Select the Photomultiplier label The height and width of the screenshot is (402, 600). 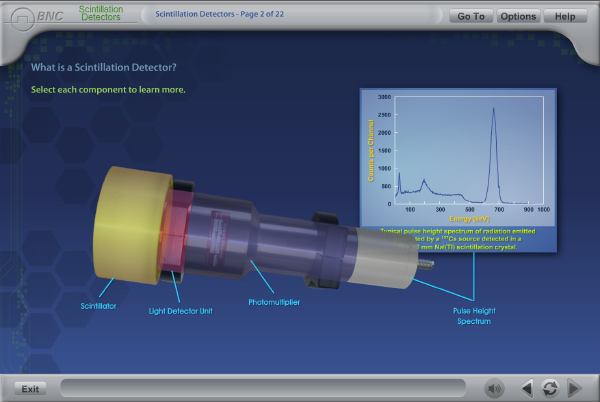(274, 302)
